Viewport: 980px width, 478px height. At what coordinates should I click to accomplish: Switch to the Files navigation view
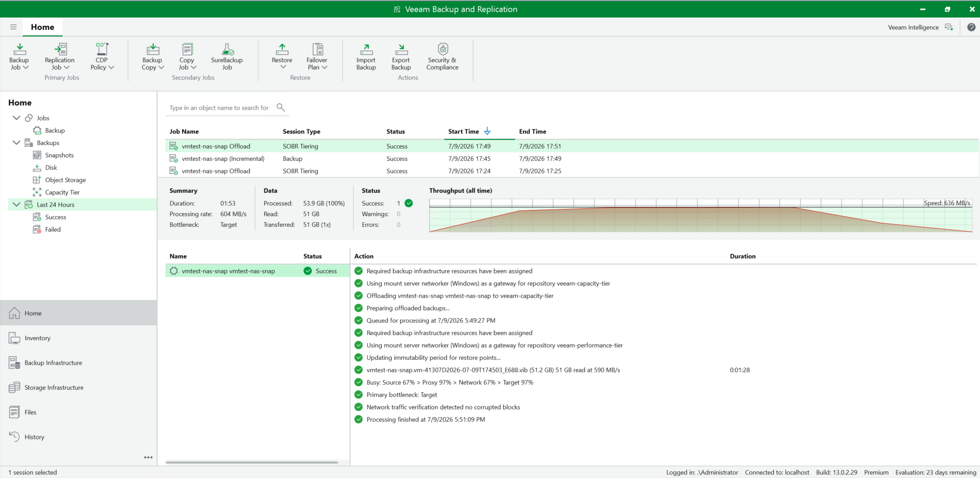click(x=78, y=412)
